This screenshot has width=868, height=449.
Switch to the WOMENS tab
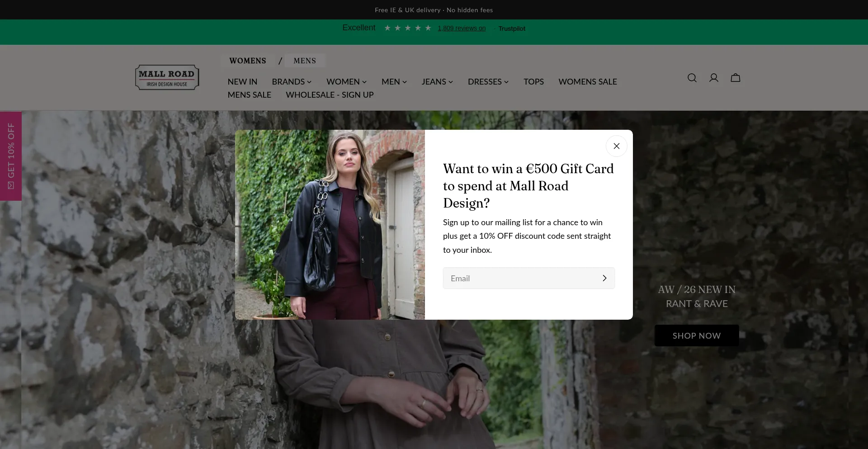click(248, 61)
